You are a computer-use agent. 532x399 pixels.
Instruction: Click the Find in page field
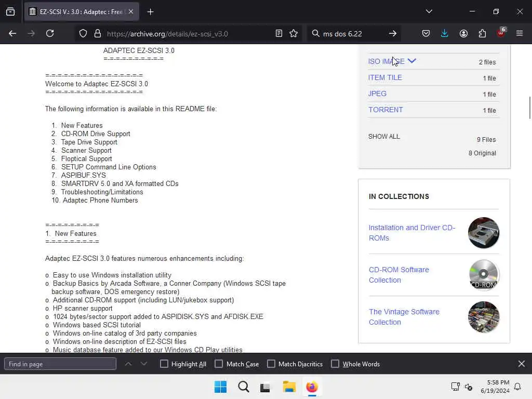[x=60, y=364]
